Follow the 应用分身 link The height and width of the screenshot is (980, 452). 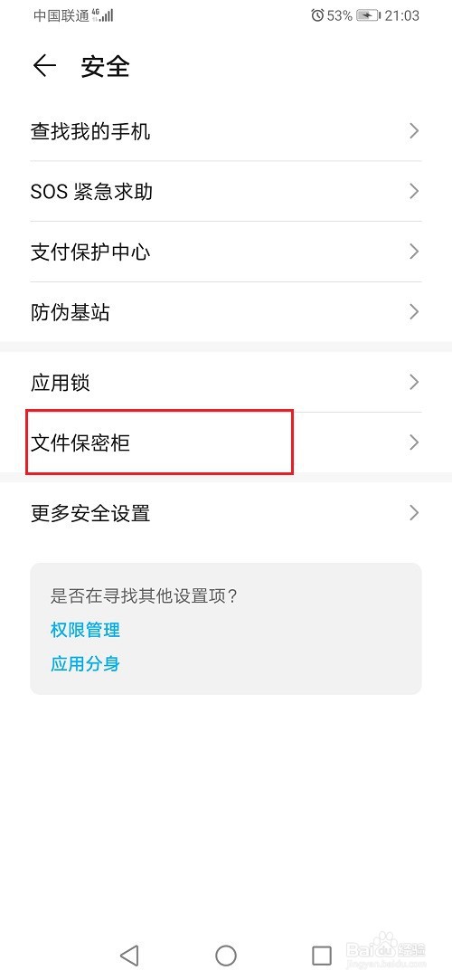coord(85,663)
